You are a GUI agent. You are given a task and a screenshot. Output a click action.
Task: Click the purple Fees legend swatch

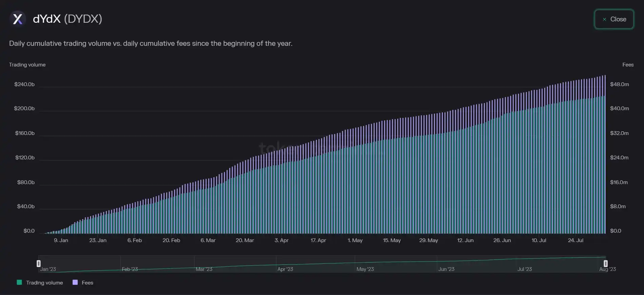[x=75, y=282]
